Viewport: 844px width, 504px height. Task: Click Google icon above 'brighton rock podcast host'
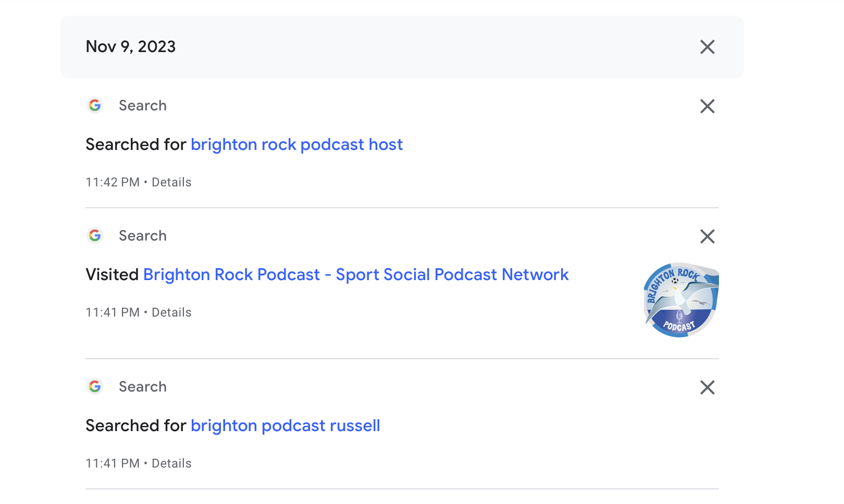click(95, 106)
